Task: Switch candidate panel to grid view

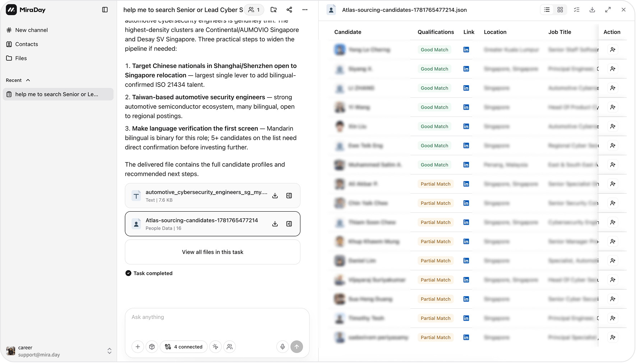Action: [x=560, y=10]
